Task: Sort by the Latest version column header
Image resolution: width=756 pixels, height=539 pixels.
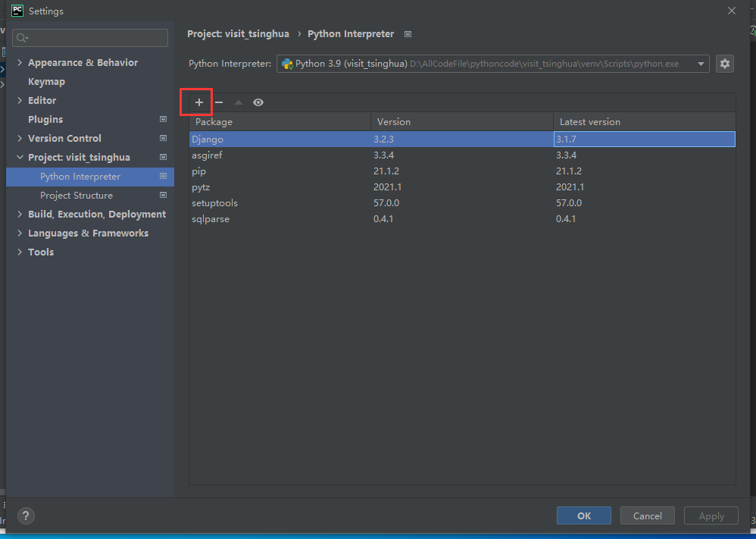Action: click(645, 122)
